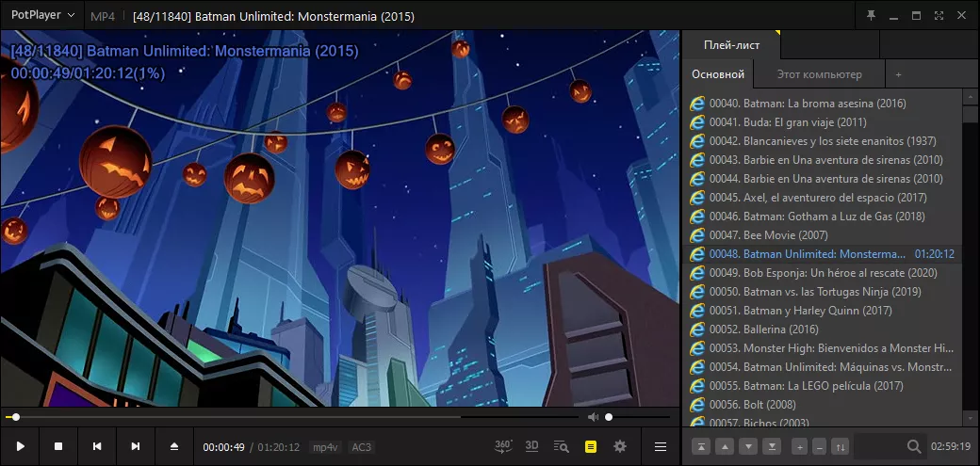The width and height of the screenshot is (980, 466).
Task: Toggle the yellow playlist panel button
Action: [591, 446]
